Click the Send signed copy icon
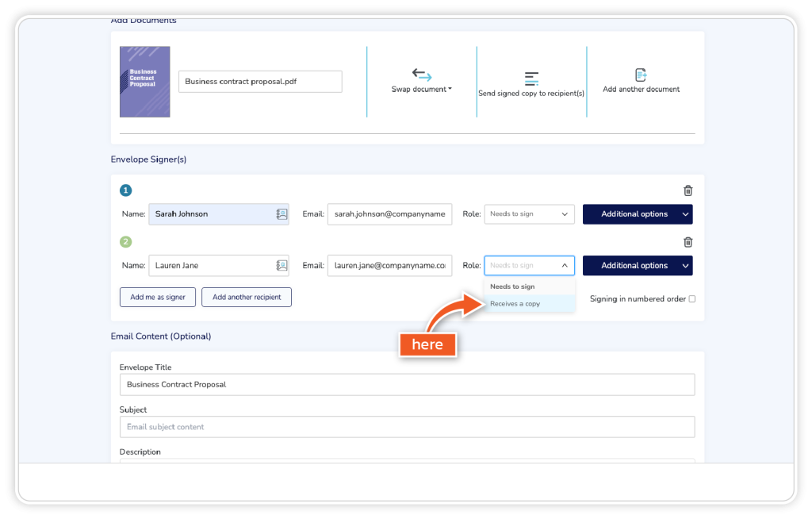The height and width of the screenshot is (519, 812). coord(531,79)
